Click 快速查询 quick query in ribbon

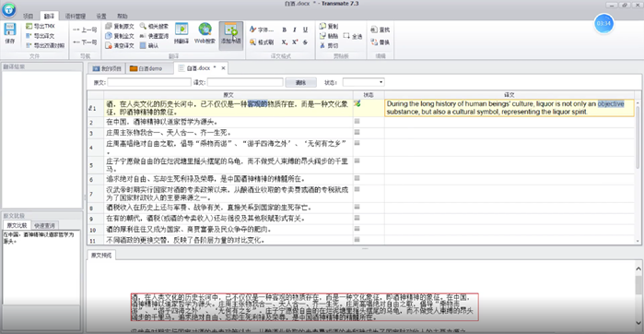tap(154, 36)
